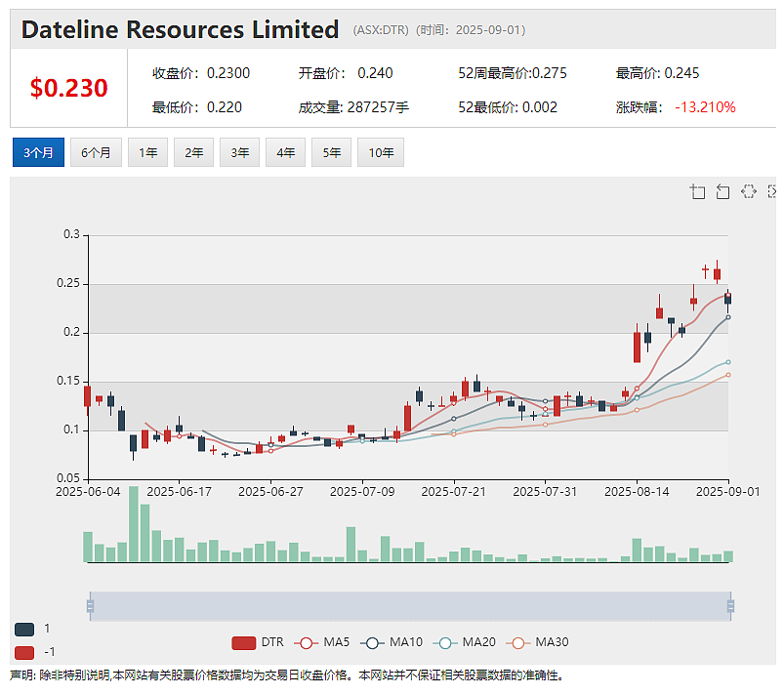The image size is (784, 695).
Task: Toggle the MA30 line legend
Action: pos(537,642)
